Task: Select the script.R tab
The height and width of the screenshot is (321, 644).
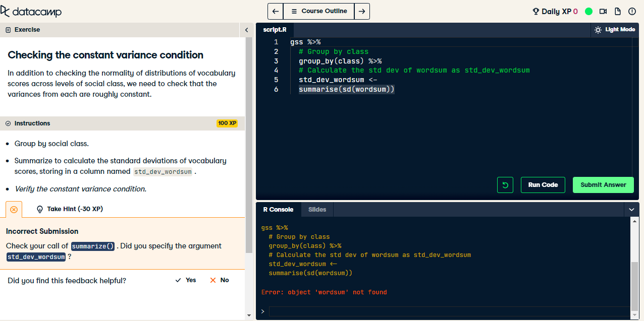Action: pyautogui.click(x=275, y=30)
